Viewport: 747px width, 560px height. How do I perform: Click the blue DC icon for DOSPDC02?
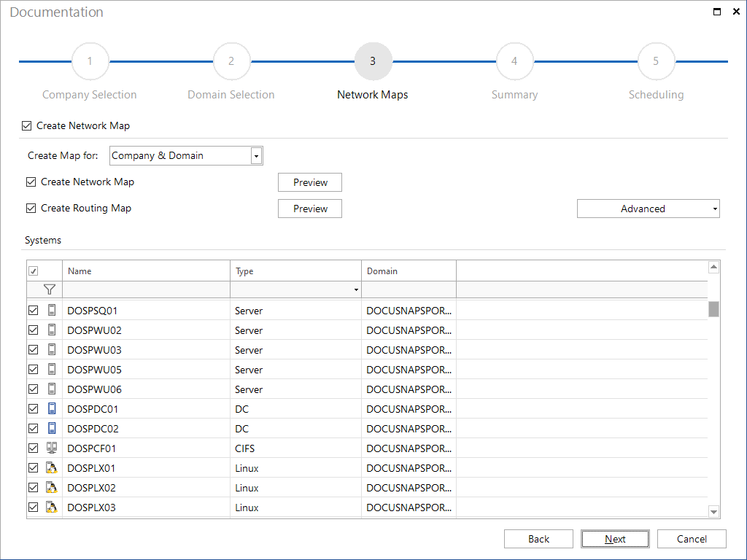pyautogui.click(x=52, y=429)
